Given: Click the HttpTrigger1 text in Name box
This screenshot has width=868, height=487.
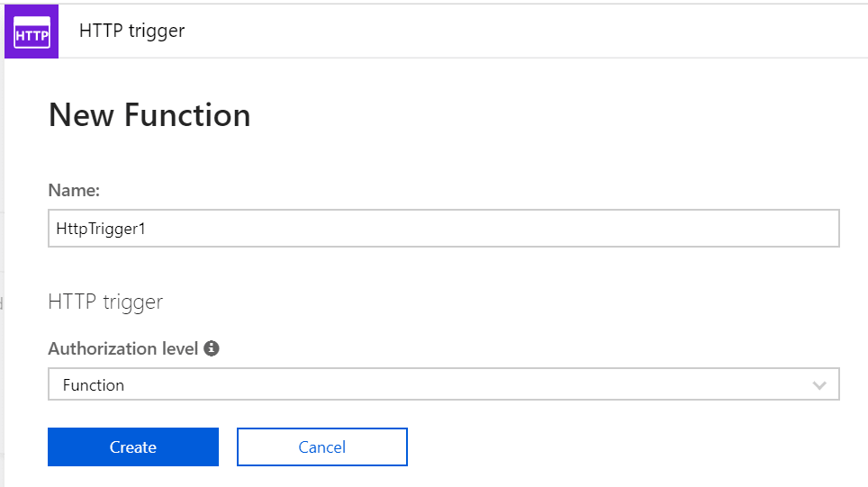Looking at the screenshot, I should (101, 229).
